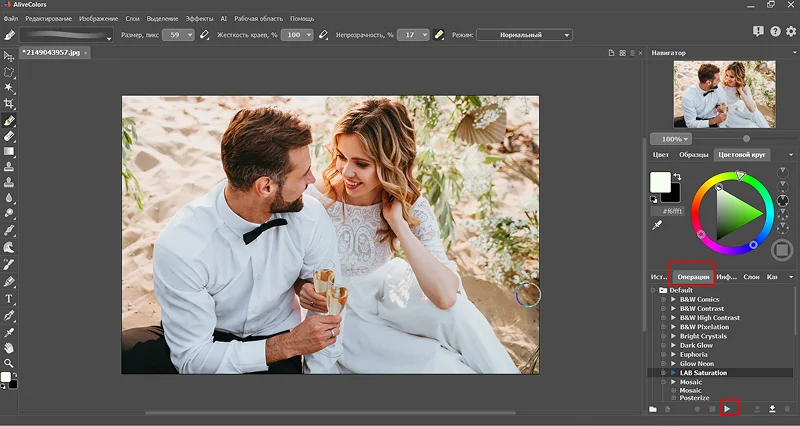Open the help question mark icon
Viewport: 800px width, 426px height.
(x=773, y=32)
